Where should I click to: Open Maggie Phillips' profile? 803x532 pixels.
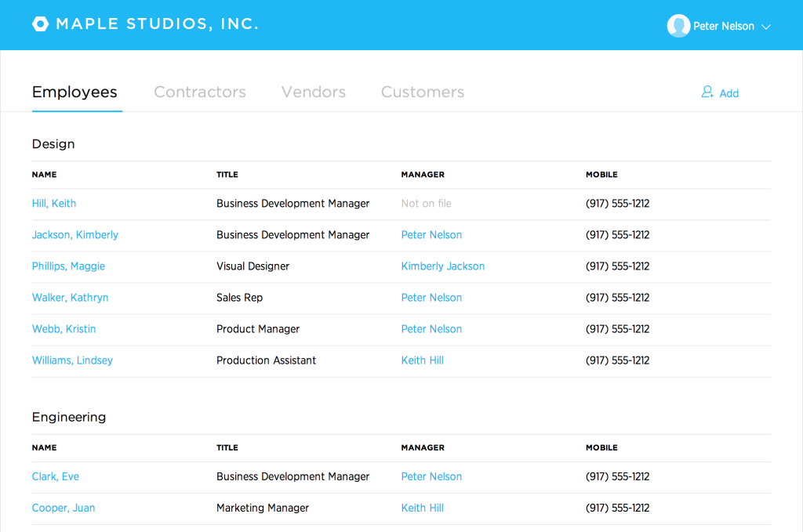click(68, 266)
